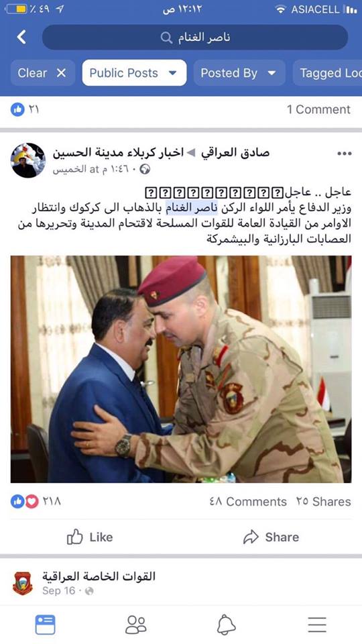This screenshot has height=644, width=362.
Task: Open the Tagged Location filter
Action: (327, 73)
